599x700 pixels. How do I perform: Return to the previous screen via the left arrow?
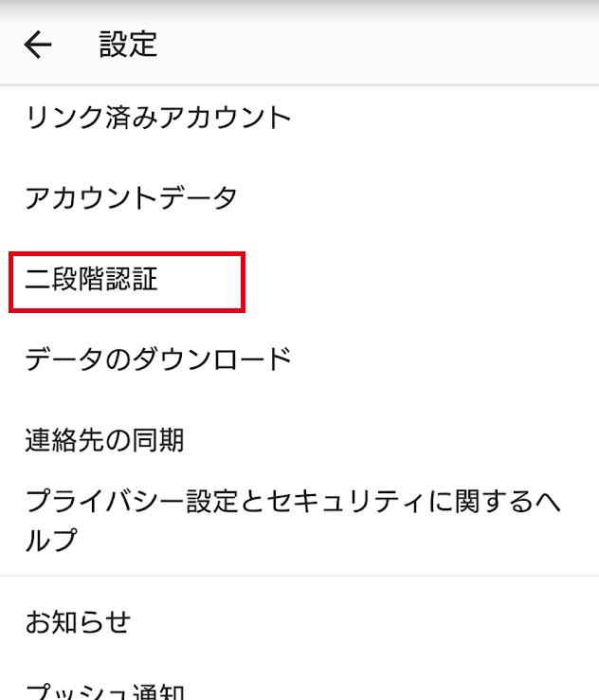[x=38, y=45]
